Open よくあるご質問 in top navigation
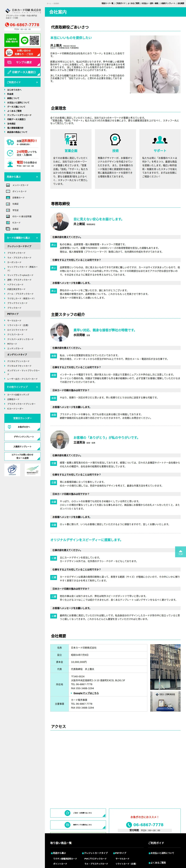The height and width of the screenshot is (868, 186). click(134, 3)
